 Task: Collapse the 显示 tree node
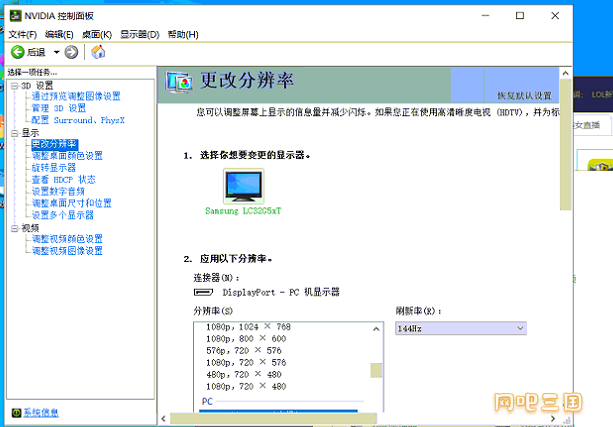[14, 133]
